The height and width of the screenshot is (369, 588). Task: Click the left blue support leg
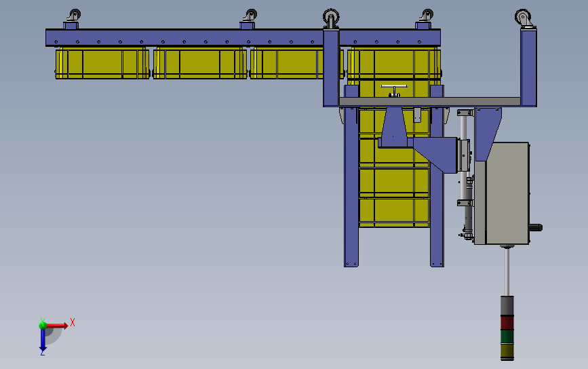pyautogui.click(x=351, y=176)
